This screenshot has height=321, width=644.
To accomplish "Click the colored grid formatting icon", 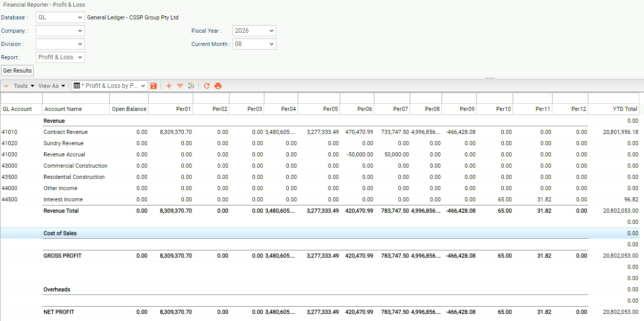I will point(191,86).
